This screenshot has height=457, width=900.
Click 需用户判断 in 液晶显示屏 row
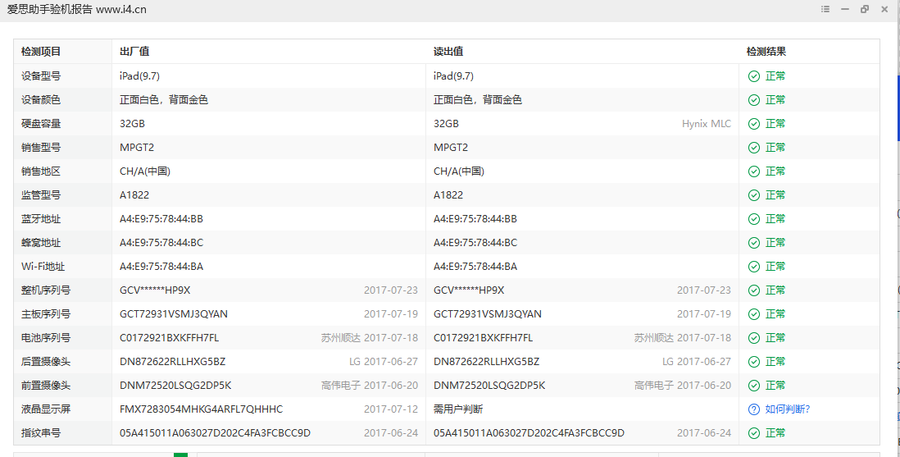click(458, 409)
